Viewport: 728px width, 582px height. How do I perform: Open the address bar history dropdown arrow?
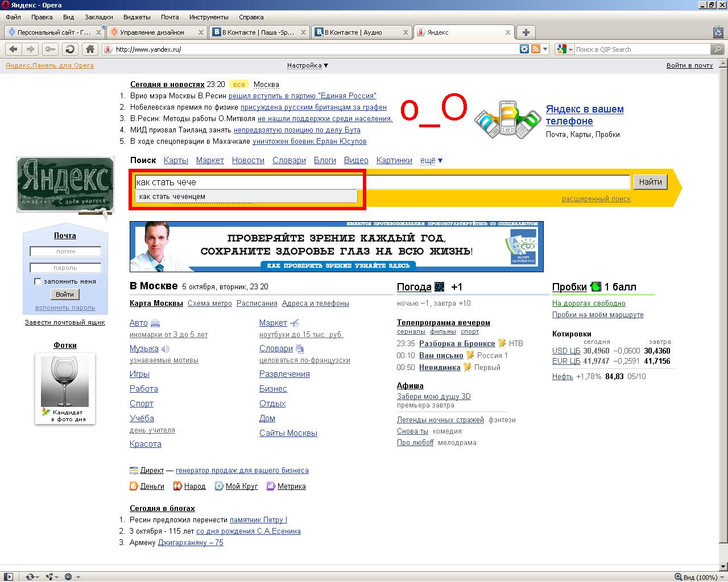click(545, 49)
